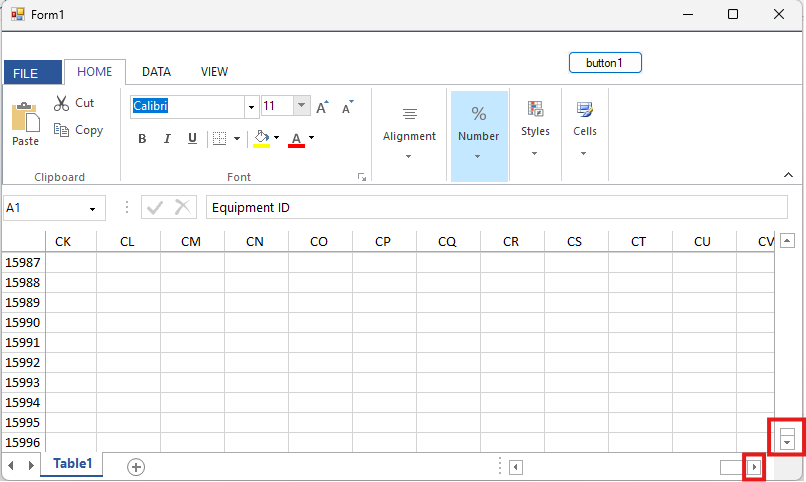This screenshot has width=806, height=482.
Task: Select column CT header
Action: (640, 242)
